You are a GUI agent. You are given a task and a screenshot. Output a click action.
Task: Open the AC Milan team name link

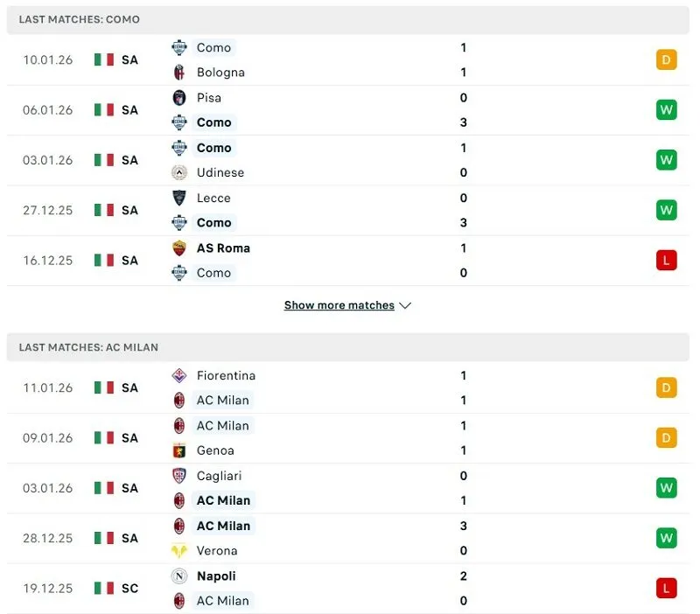[223, 401]
